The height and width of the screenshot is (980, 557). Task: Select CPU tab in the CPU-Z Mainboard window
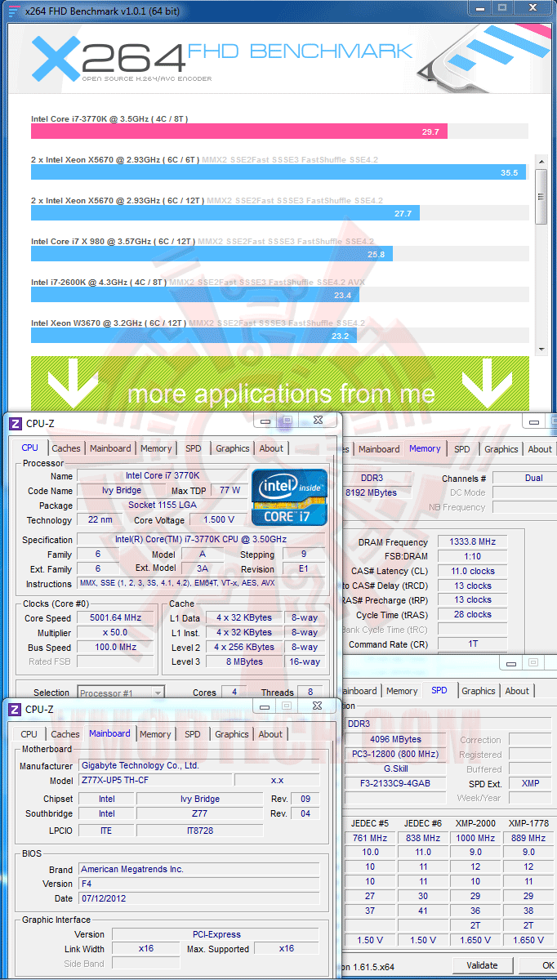(29, 734)
